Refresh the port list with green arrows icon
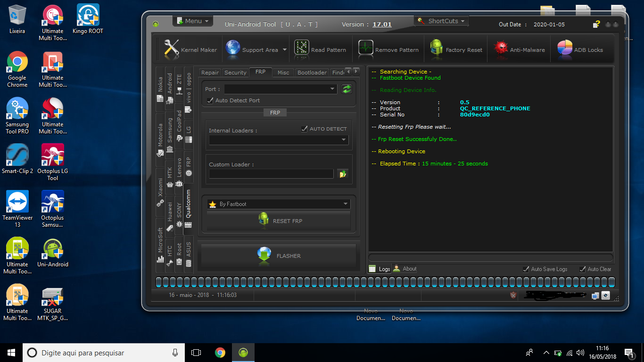The image size is (644, 362). pos(347,89)
